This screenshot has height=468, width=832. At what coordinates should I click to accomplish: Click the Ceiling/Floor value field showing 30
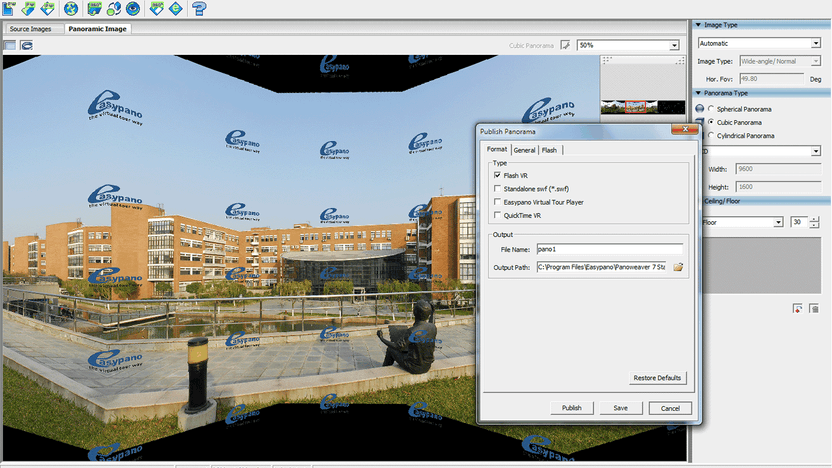(x=799, y=222)
